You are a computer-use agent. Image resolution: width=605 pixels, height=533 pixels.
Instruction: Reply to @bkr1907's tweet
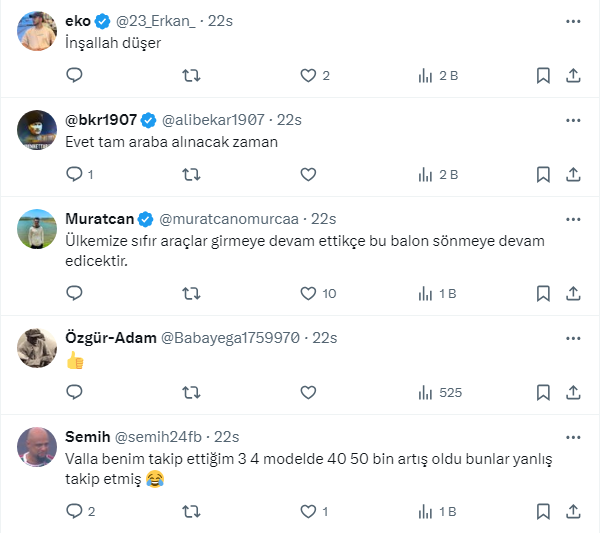74,174
